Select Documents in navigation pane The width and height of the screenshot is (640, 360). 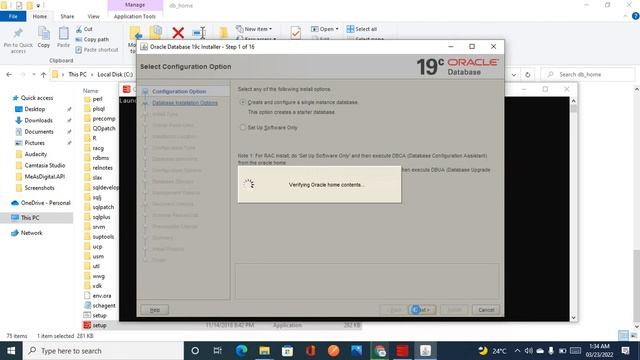(x=39, y=132)
